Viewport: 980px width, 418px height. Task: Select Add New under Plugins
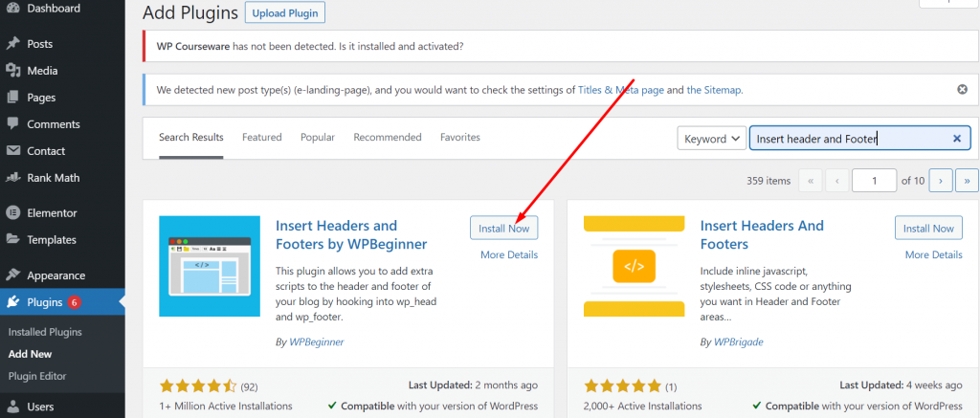[30, 354]
